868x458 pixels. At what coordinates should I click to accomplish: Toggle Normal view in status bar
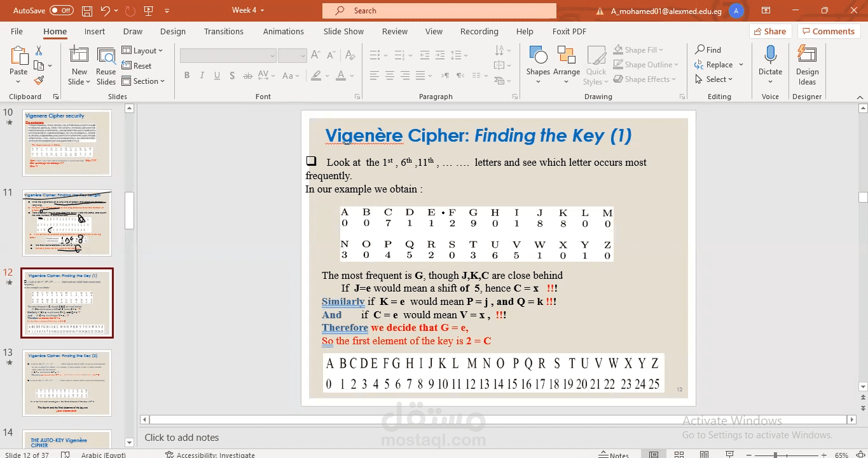pos(654,455)
